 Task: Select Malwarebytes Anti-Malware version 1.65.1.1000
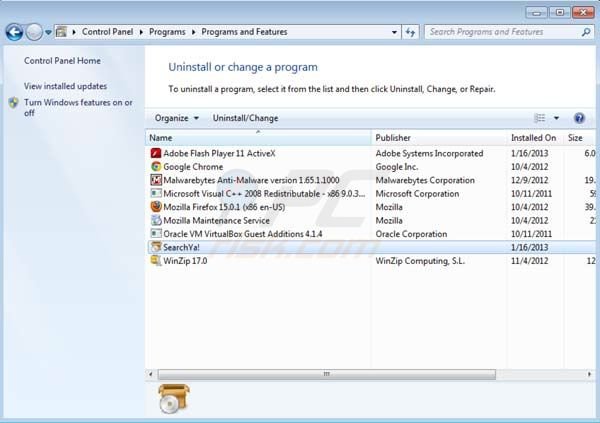pos(372,180)
